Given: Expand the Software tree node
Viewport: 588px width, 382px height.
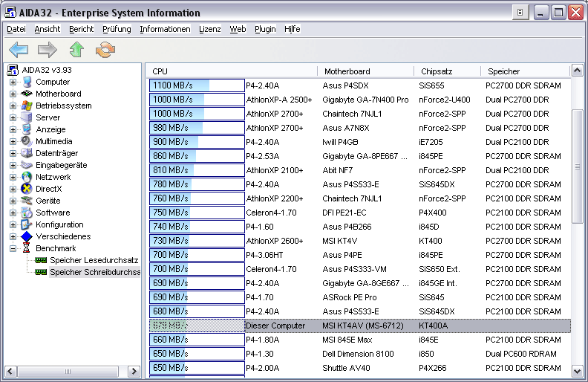Looking at the screenshot, I should tap(13, 213).
